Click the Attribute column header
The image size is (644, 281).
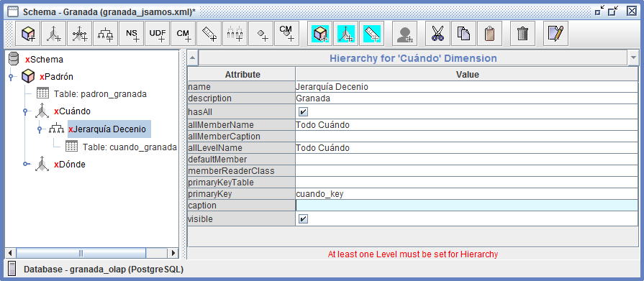click(x=242, y=75)
